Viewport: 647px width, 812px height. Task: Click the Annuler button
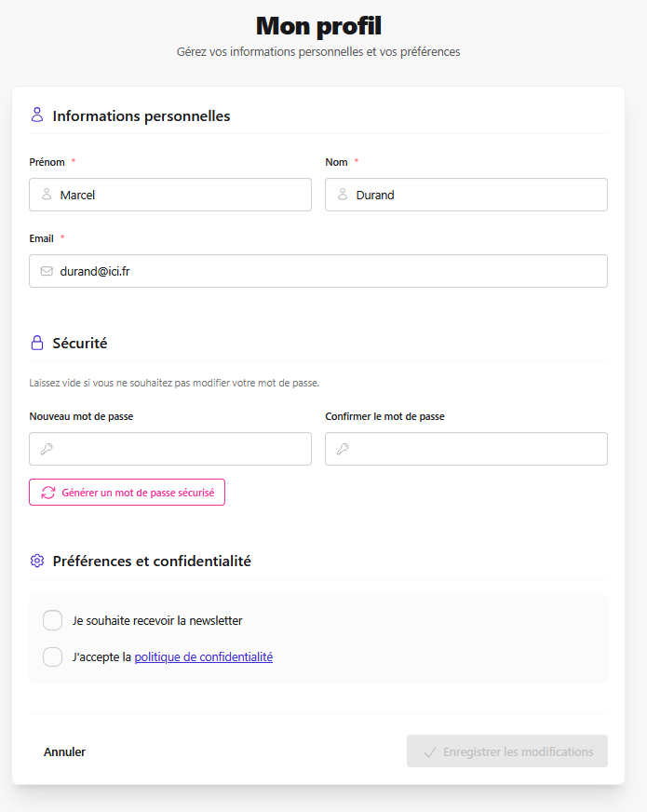64,751
